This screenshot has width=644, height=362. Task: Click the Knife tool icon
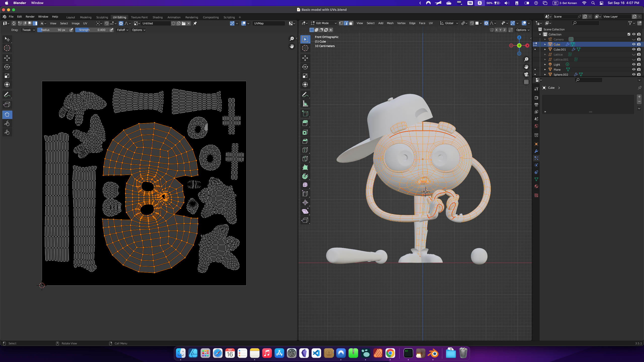pos(305,159)
